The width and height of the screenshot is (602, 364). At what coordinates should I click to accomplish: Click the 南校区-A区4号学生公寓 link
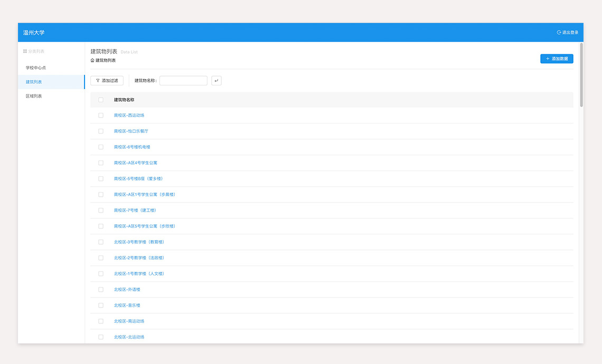(135, 163)
